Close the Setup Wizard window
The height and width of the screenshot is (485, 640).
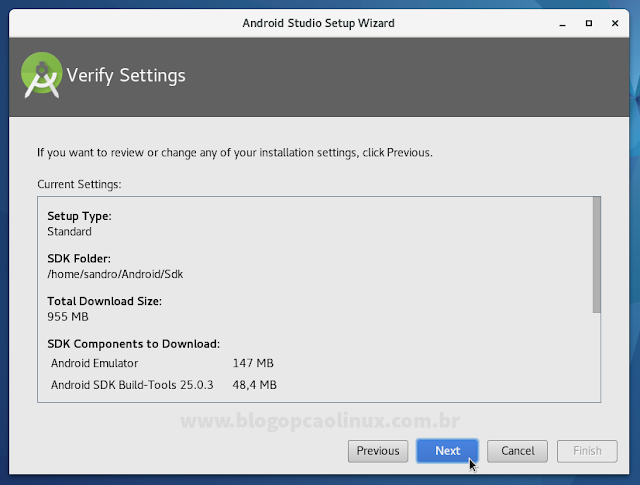click(x=615, y=23)
